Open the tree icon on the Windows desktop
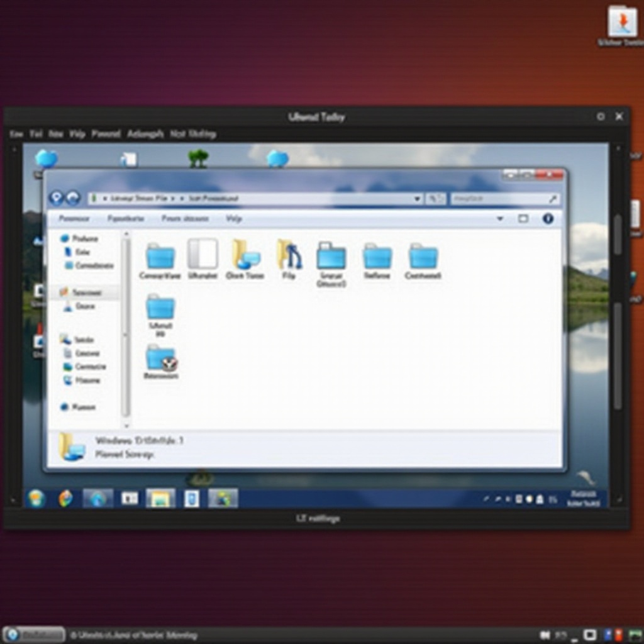Image resolution: width=644 pixels, height=644 pixels. coord(198,157)
